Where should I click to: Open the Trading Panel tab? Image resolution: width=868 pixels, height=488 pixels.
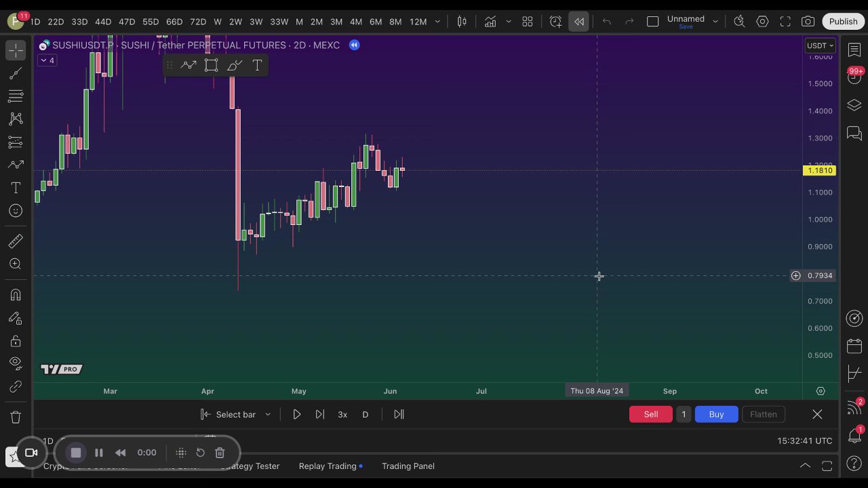pyautogui.click(x=408, y=466)
